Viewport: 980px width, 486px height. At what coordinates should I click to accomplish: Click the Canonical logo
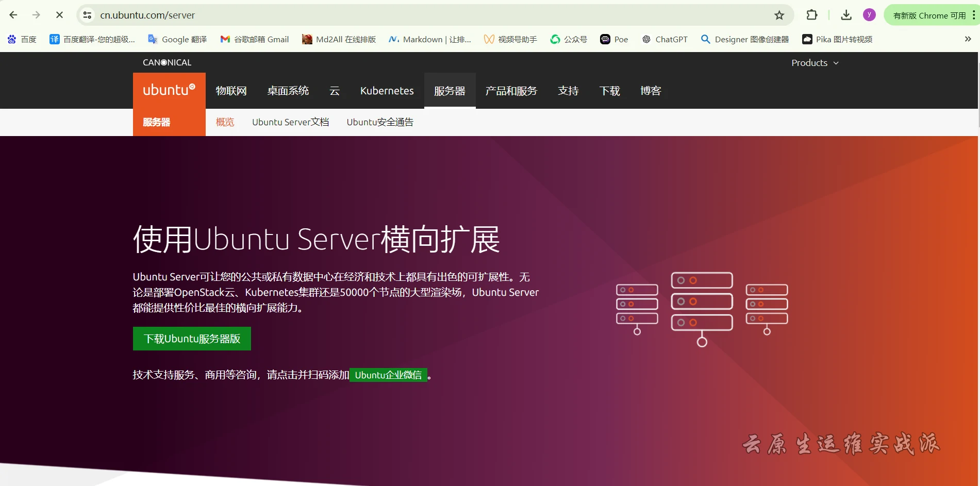(x=167, y=62)
